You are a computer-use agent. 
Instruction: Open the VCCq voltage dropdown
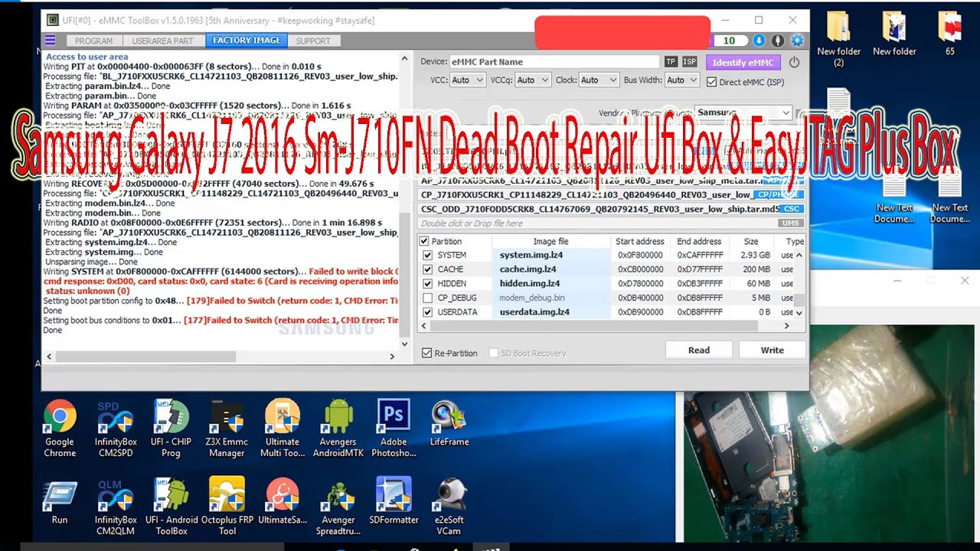point(533,80)
